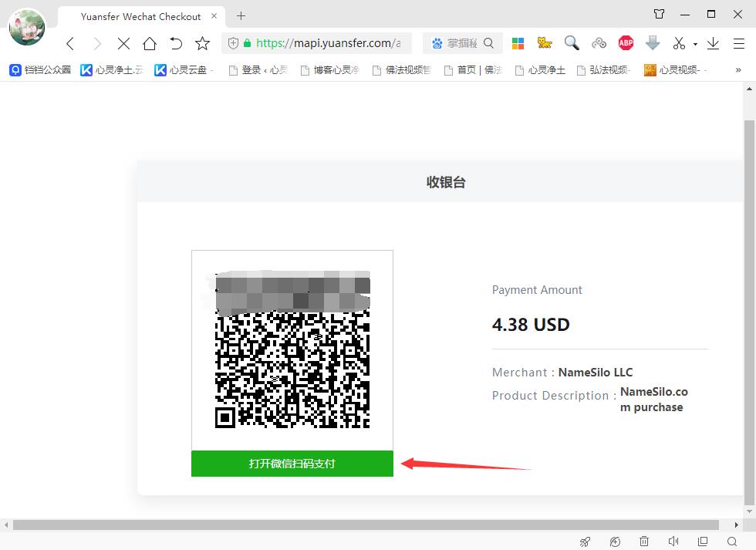Click the user avatar profile picture

27,27
